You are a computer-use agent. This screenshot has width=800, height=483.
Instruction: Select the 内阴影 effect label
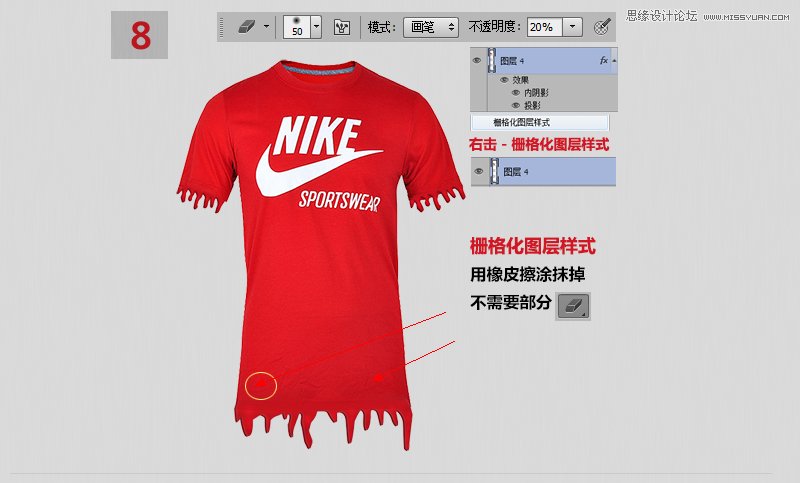(537, 93)
